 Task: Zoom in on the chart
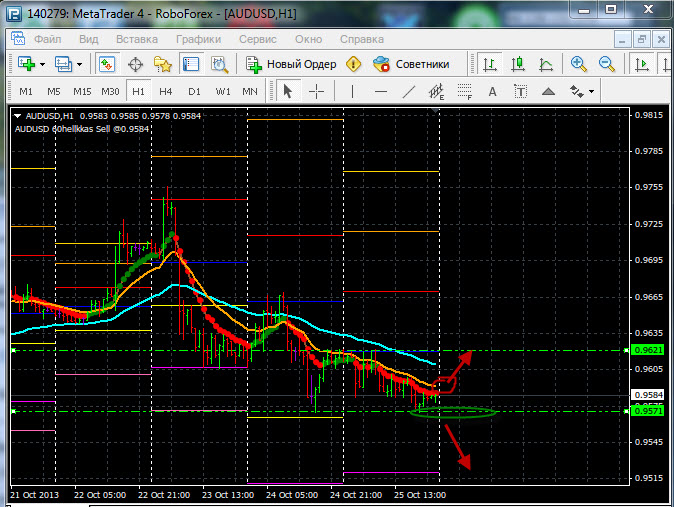pos(579,64)
